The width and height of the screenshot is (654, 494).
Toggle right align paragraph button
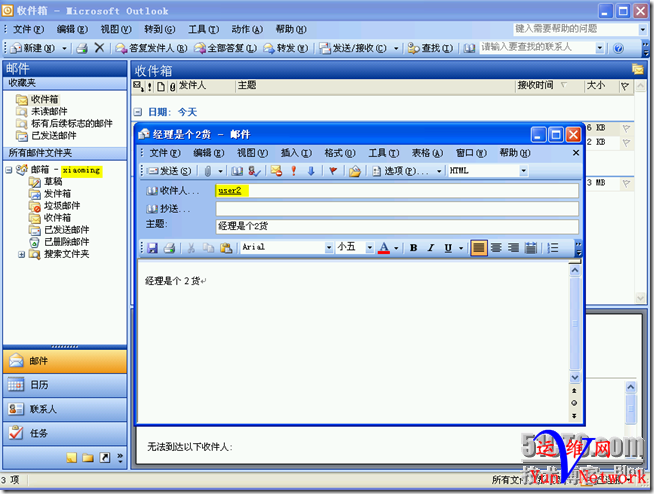[x=513, y=248]
